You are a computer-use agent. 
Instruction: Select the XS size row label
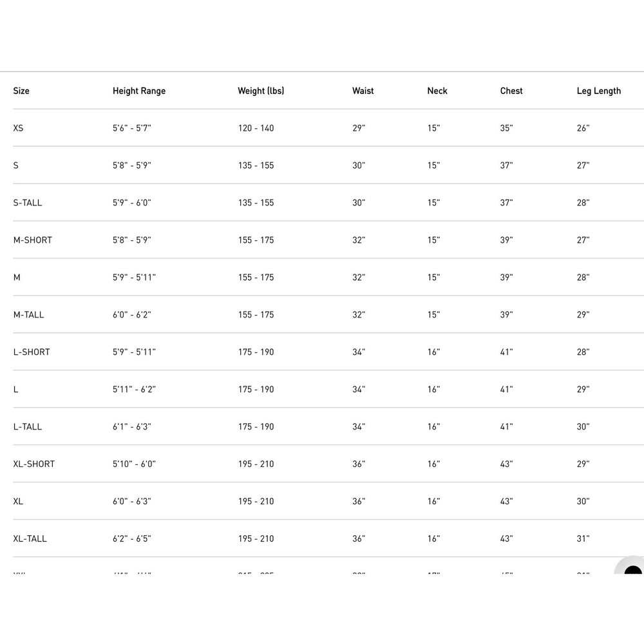pyautogui.click(x=18, y=128)
